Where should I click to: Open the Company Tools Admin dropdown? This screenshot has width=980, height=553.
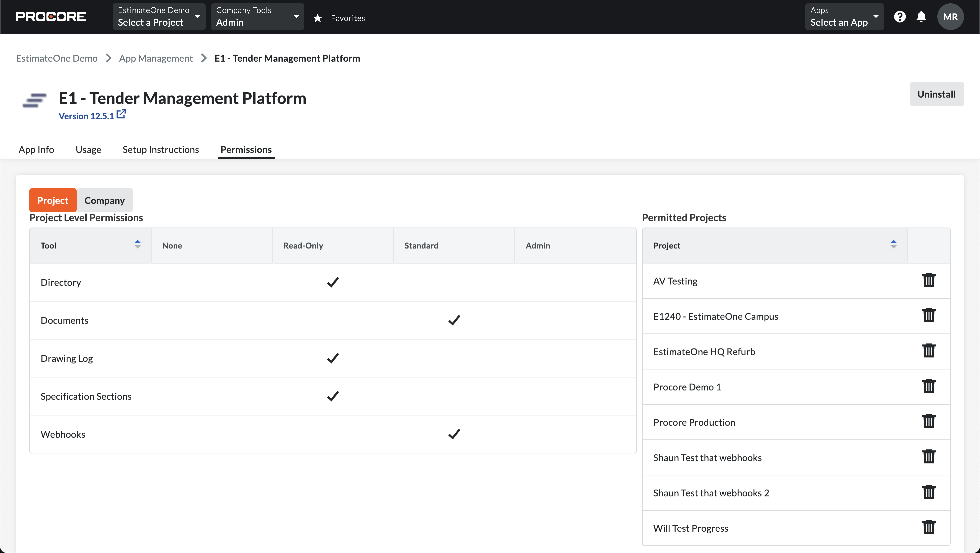(258, 17)
